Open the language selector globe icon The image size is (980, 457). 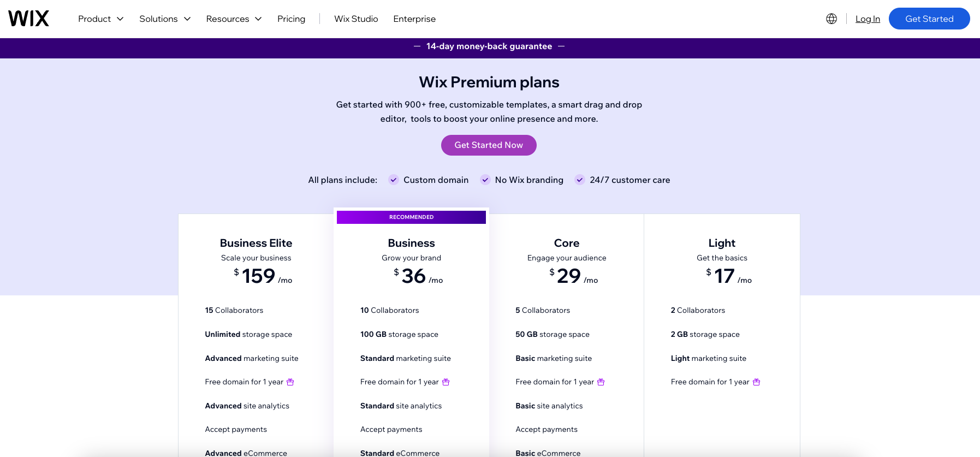coord(831,18)
